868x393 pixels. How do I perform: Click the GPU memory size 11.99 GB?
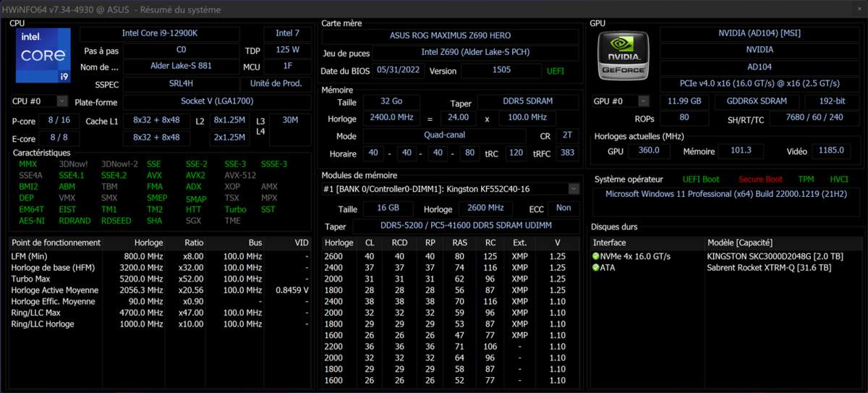[684, 101]
